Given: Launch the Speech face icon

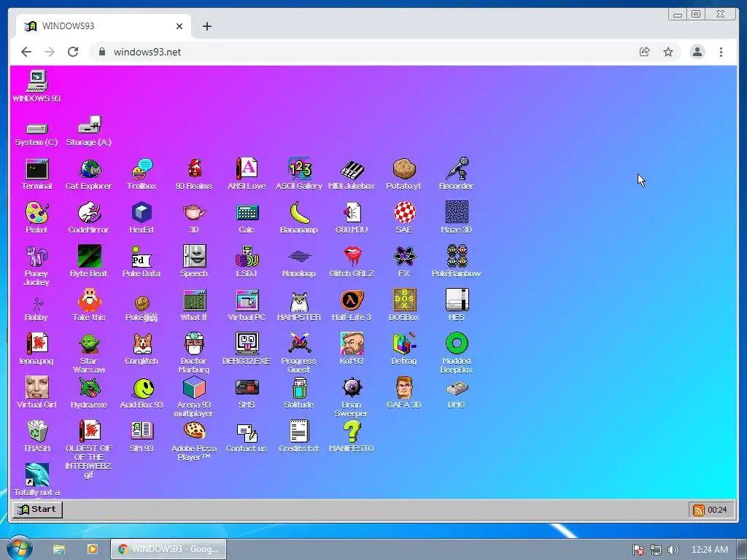Looking at the screenshot, I should (194, 257).
